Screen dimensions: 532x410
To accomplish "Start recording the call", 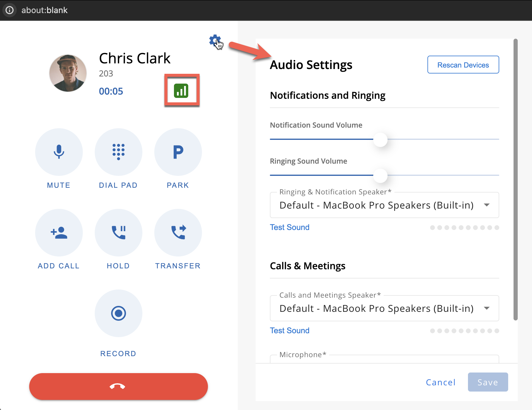I will (118, 313).
